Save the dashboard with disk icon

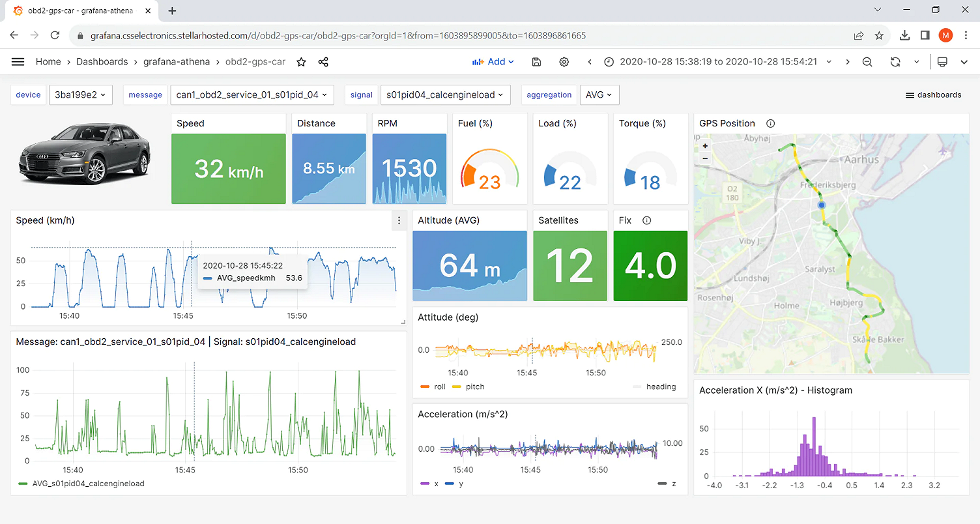pos(536,62)
